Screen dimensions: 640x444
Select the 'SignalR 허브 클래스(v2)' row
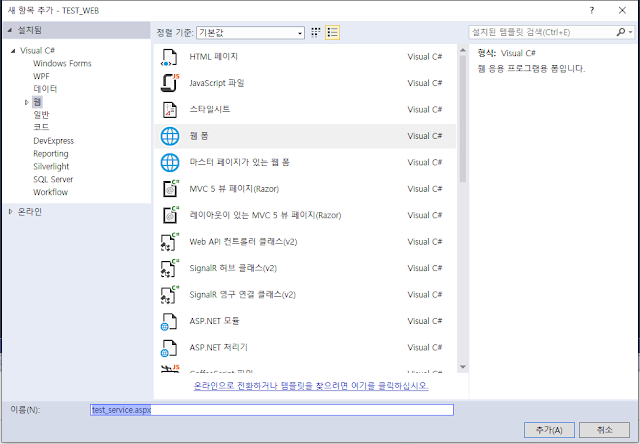[x=305, y=269]
